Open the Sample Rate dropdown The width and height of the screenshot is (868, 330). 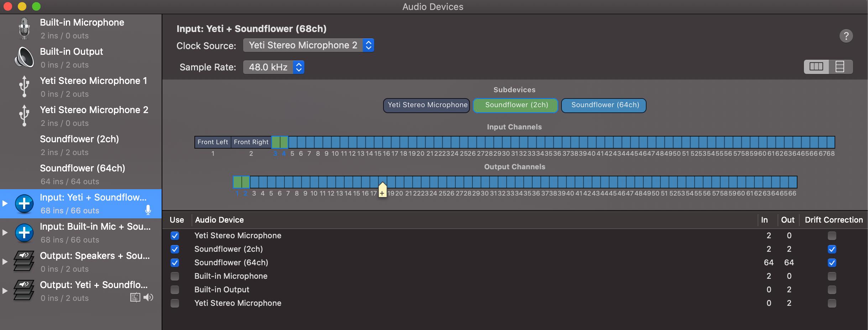pyautogui.click(x=273, y=67)
